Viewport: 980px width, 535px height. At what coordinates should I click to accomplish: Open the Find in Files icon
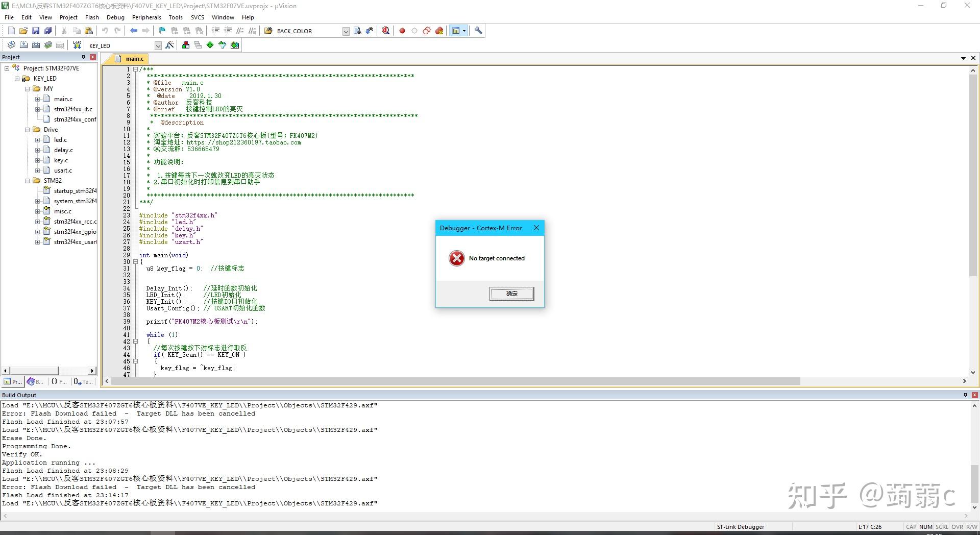(268, 31)
